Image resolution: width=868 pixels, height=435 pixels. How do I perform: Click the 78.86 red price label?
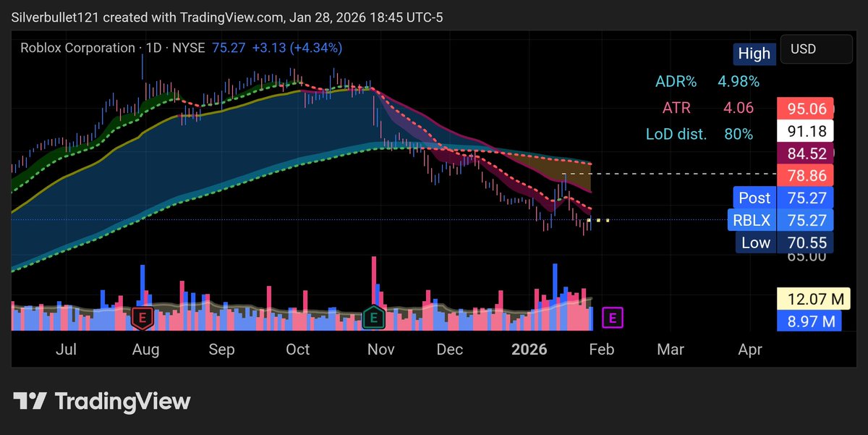click(805, 176)
